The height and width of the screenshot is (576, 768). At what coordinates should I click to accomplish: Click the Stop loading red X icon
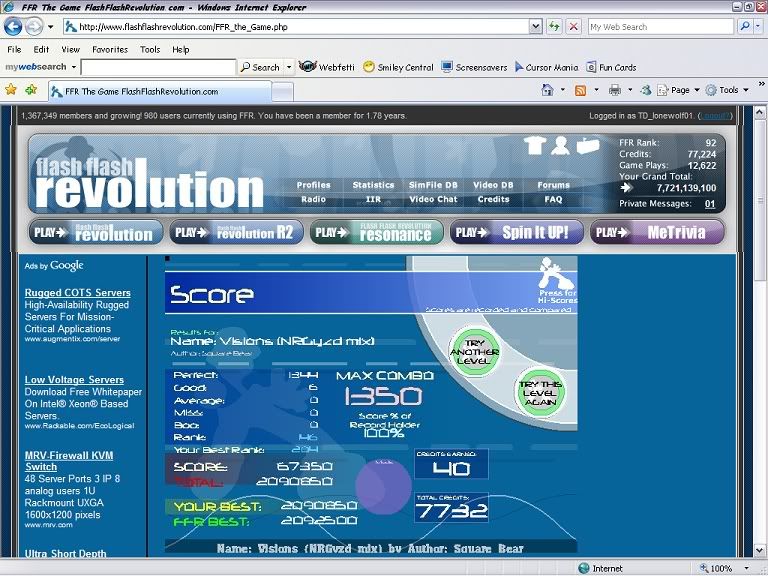pos(573,27)
